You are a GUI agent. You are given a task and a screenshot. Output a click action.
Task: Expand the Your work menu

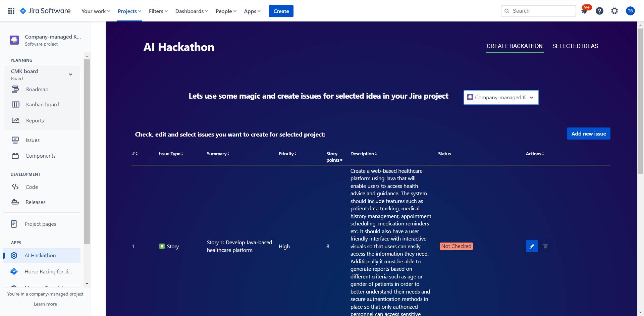[96, 11]
